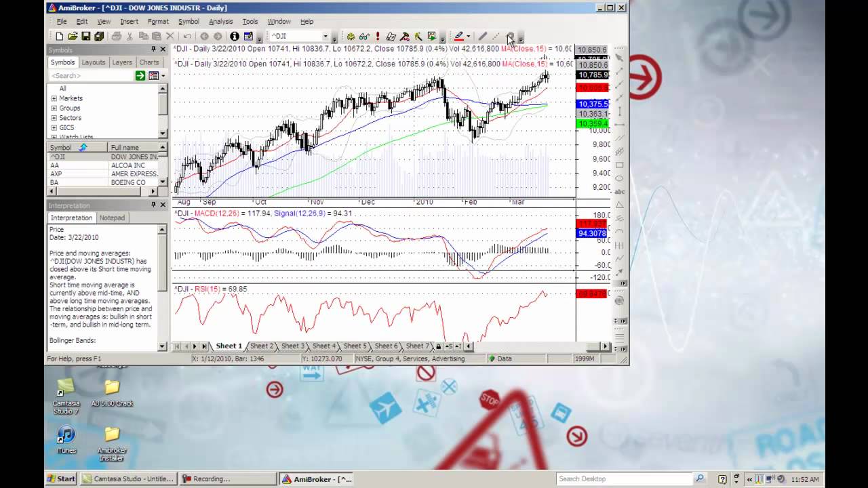Click the Cut scissors icon
The image size is (868, 488).
coord(129,36)
